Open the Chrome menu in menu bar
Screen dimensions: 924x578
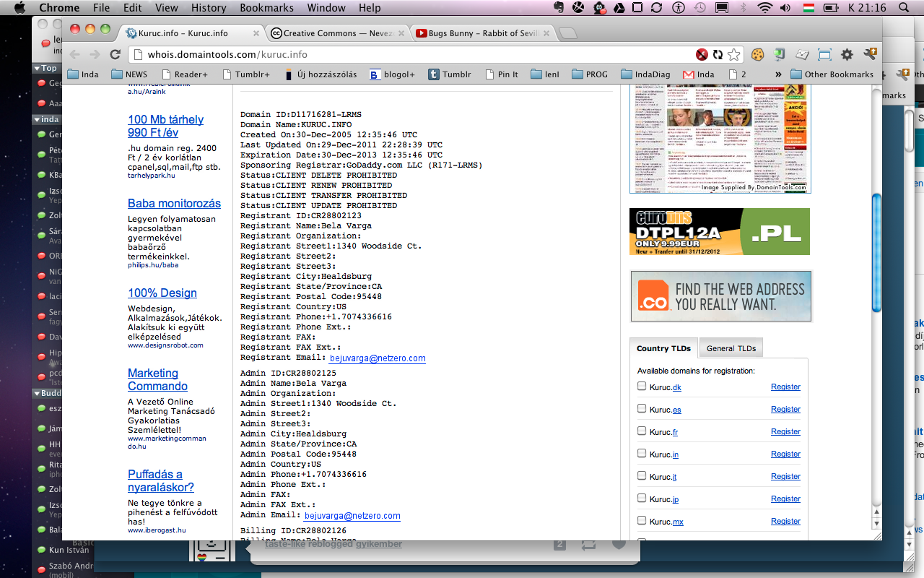click(59, 8)
